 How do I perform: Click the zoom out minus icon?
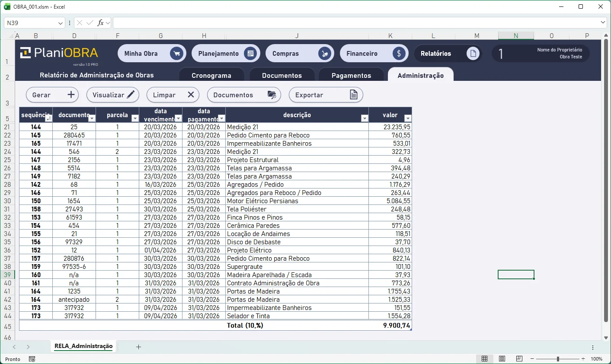click(532, 359)
